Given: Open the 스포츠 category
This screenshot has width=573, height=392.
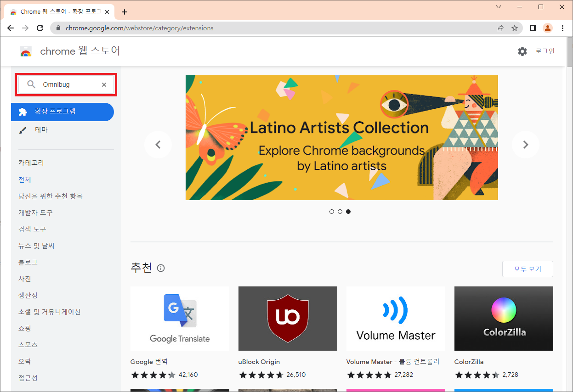Looking at the screenshot, I should (x=28, y=345).
